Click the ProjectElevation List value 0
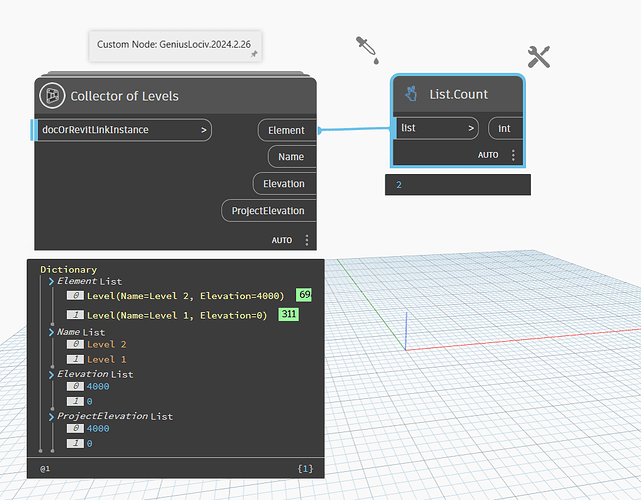This screenshot has width=641, height=500. 90,444
